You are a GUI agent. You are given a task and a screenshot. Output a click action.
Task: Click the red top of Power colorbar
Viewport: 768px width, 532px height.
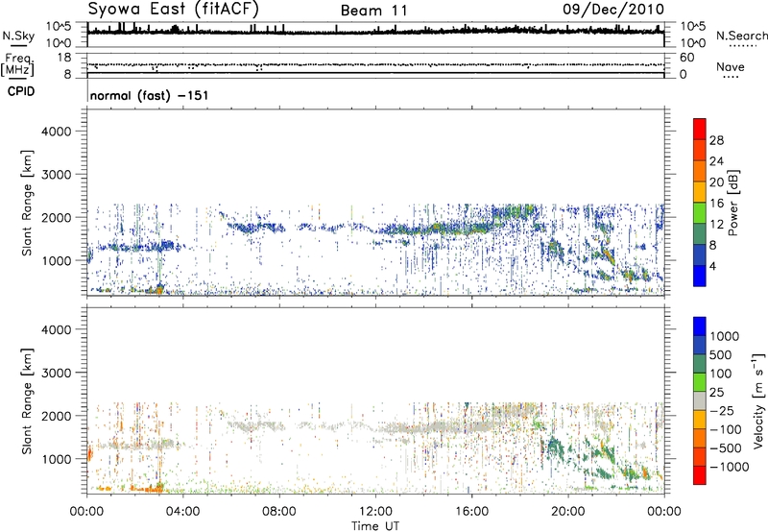click(x=700, y=127)
